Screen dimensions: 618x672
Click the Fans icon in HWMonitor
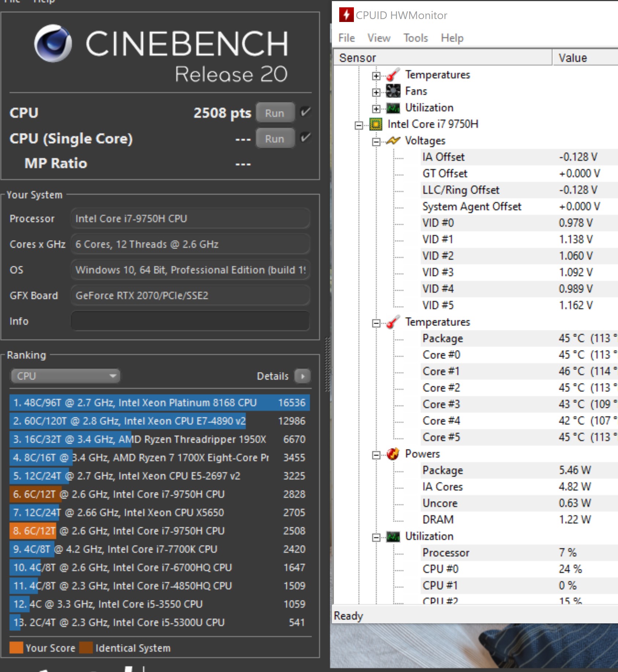click(393, 91)
